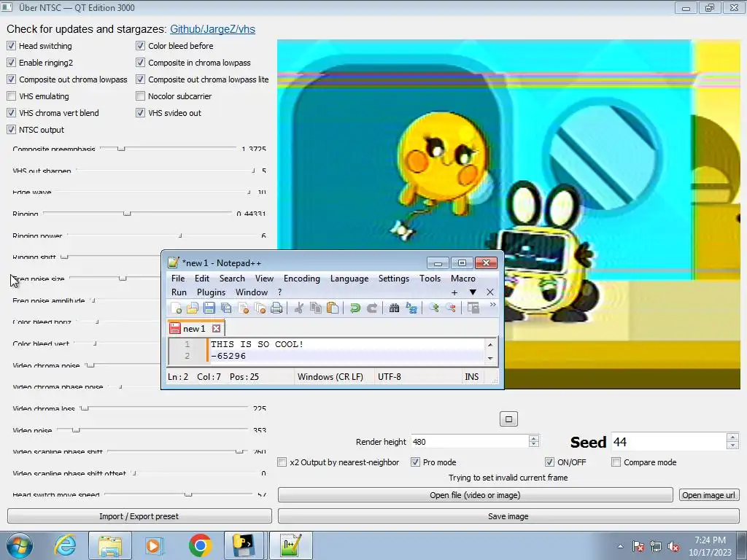This screenshot has width=747, height=560.
Task: Click Open file (video or image) button
Action: 475,495
